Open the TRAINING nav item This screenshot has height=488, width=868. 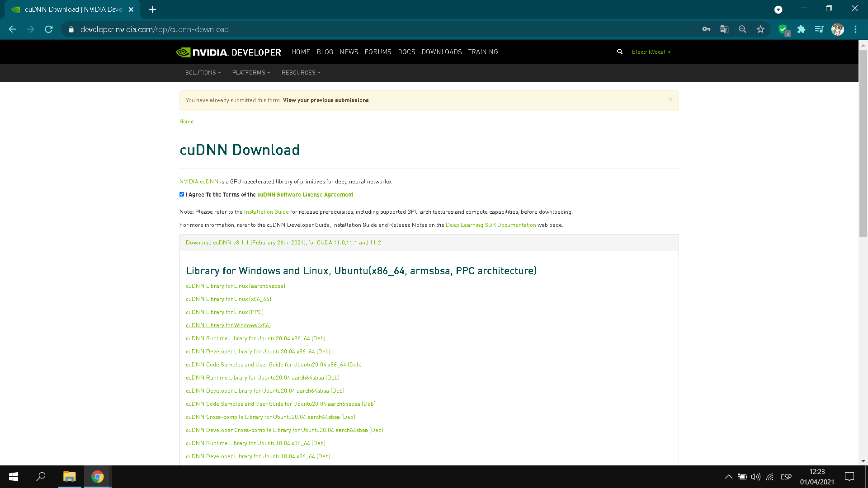pyautogui.click(x=483, y=52)
